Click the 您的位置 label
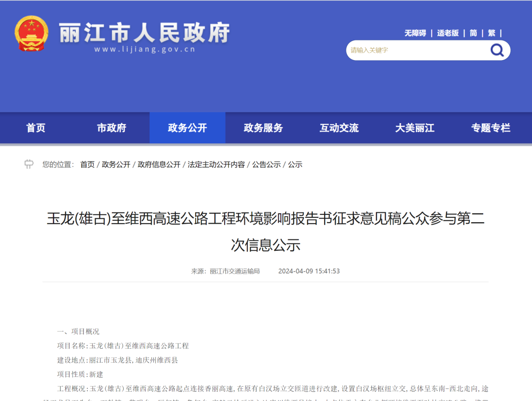Viewport: 532px width, 401px height. pos(58,165)
